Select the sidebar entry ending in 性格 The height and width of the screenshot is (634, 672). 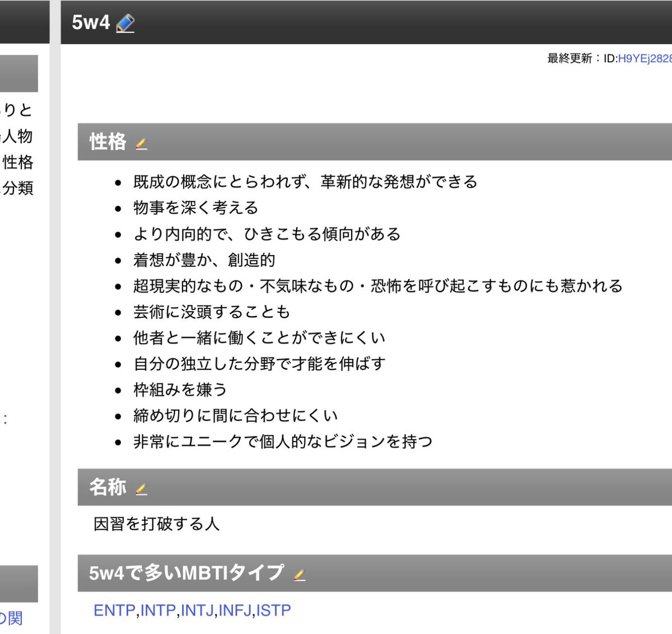pyautogui.click(x=17, y=162)
